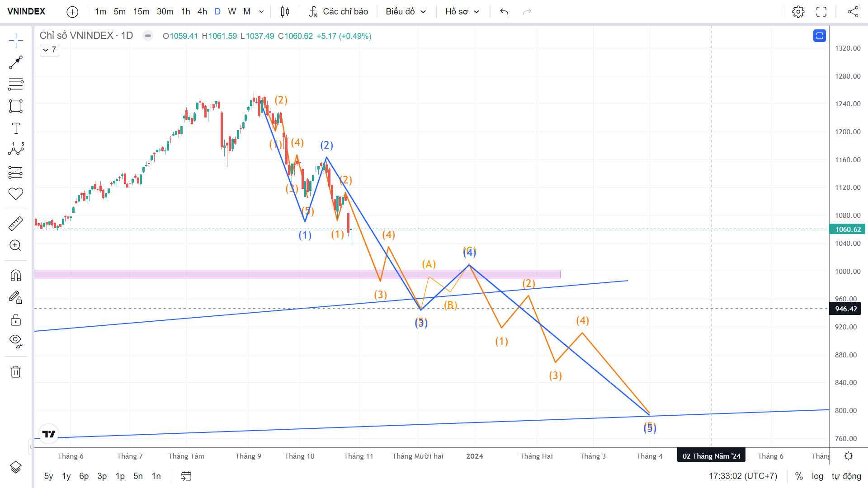Image resolution: width=868 pixels, height=488 pixels.
Task: Select the daily D timeframe
Action: pos(217,12)
